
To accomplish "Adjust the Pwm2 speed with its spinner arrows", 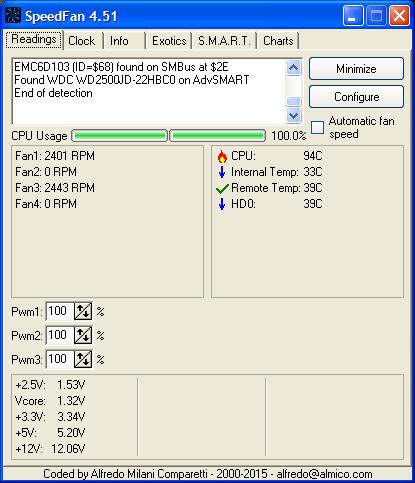I will pyautogui.click(x=83, y=335).
